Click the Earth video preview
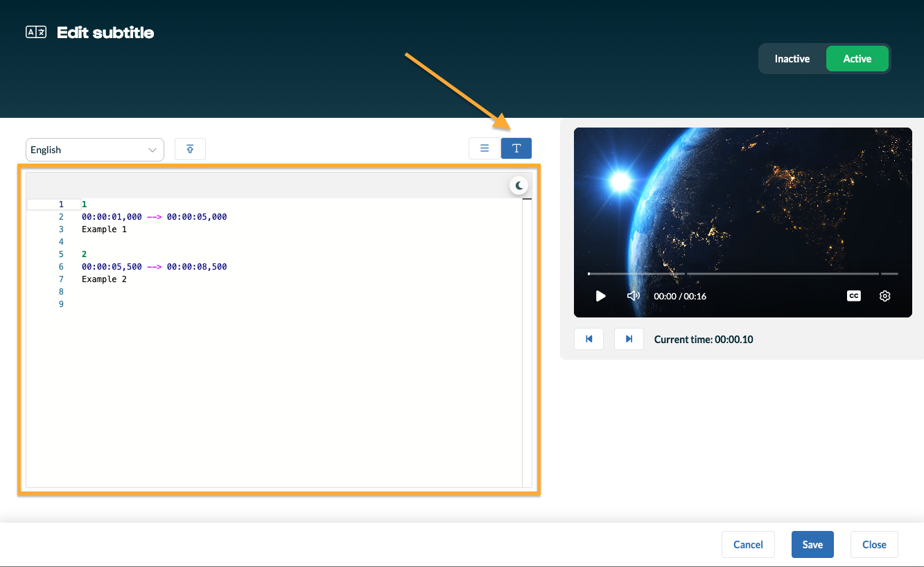The width and height of the screenshot is (924, 567). (743, 223)
